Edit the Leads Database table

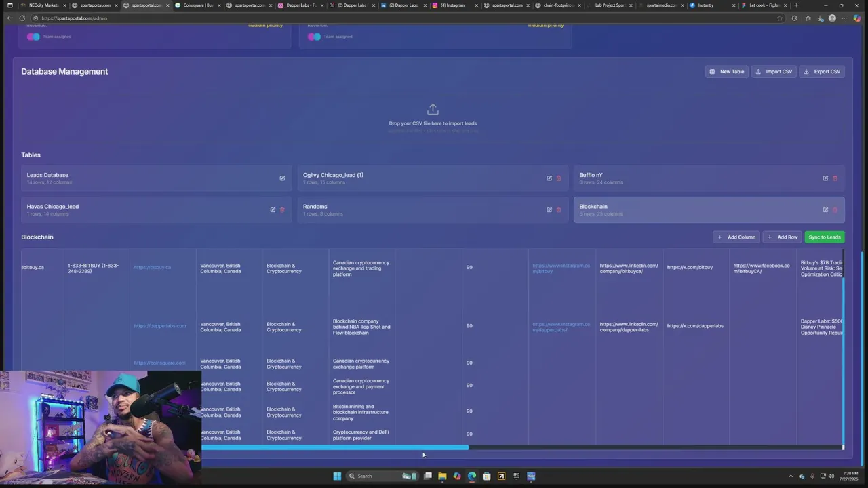pos(282,178)
